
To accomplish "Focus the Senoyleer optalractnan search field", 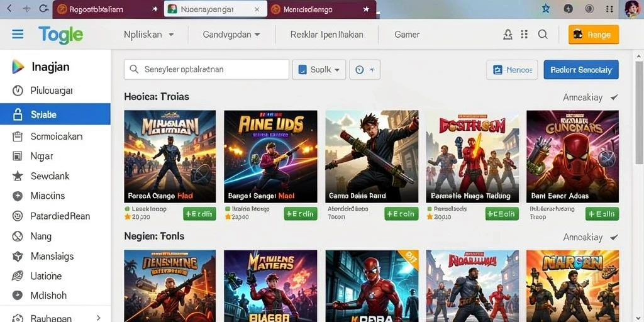I will point(206,69).
